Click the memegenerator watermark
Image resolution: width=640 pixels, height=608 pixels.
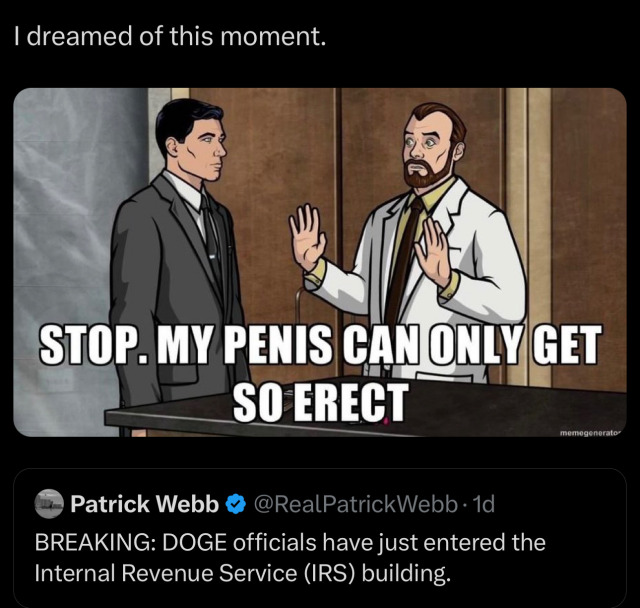coord(590,432)
